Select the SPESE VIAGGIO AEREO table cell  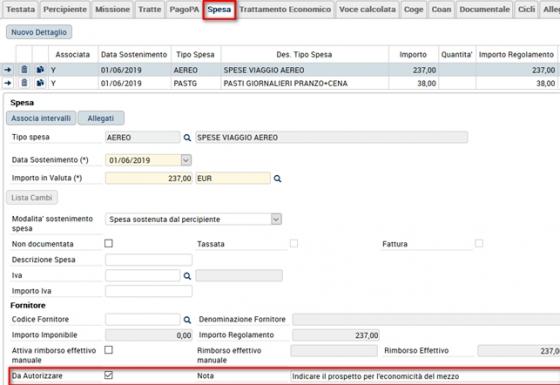(305, 70)
